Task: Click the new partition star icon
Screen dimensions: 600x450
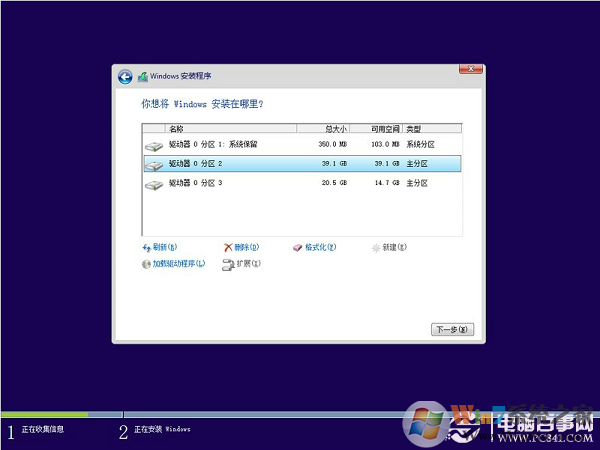Action: pyautogui.click(x=375, y=247)
